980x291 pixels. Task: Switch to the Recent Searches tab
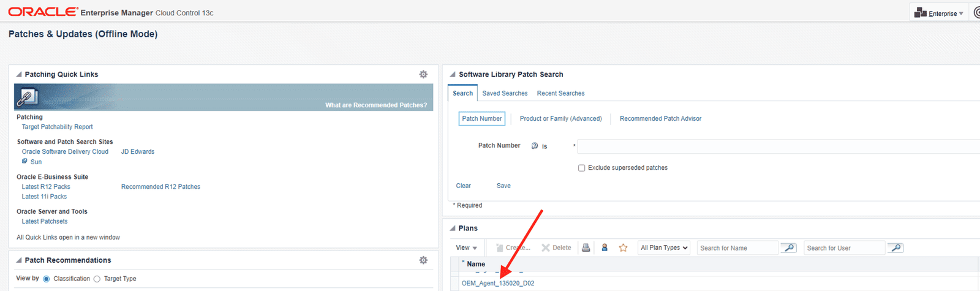pyautogui.click(x=560, y=93)
